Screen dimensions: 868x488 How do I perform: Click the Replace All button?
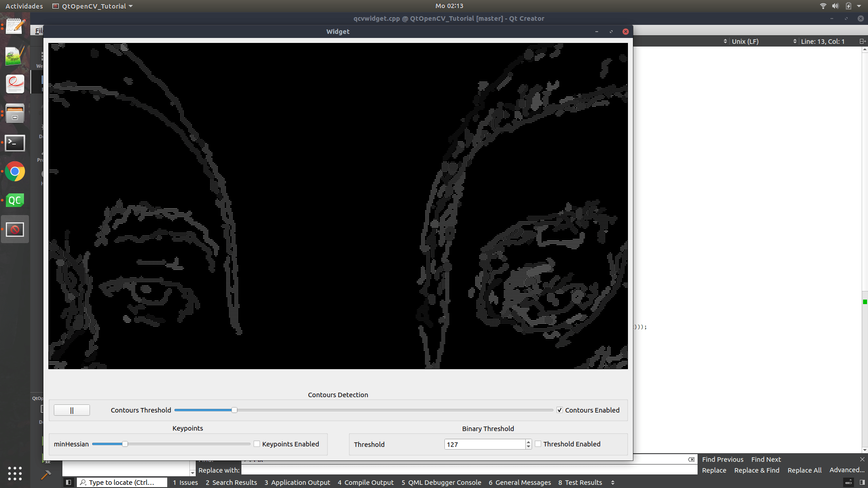click(804, 470)
